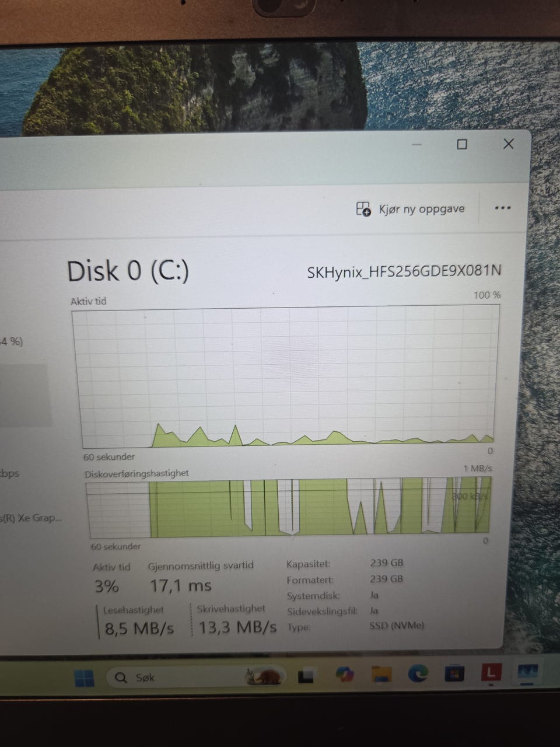Maximize the Task Manager window
The height and width of the screenshot is (747, 560).
(461, 144)
